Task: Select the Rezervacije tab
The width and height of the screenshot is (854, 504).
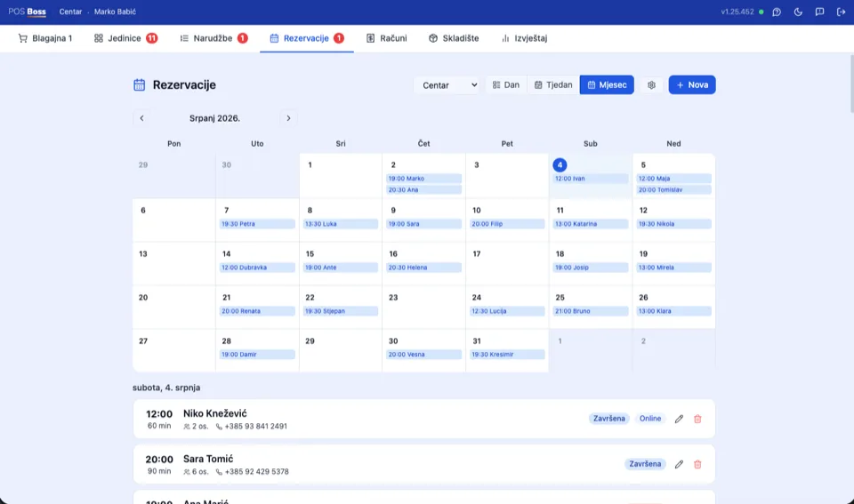Action: (307, 38)
